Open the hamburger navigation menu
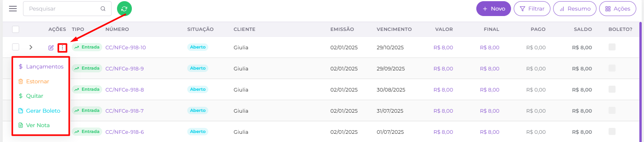Image resolution: width=644 pixels, height=142 pixels. pos(13,9)
